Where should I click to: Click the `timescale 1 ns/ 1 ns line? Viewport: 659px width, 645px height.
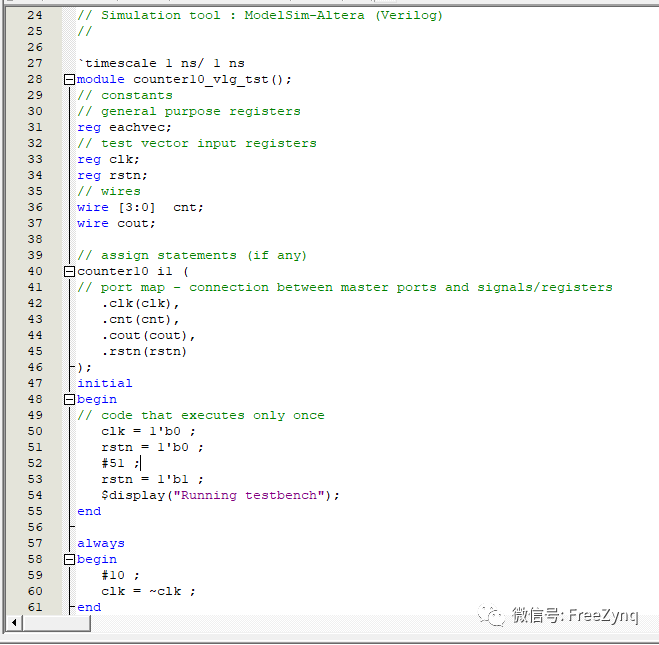tap(161, 63)
